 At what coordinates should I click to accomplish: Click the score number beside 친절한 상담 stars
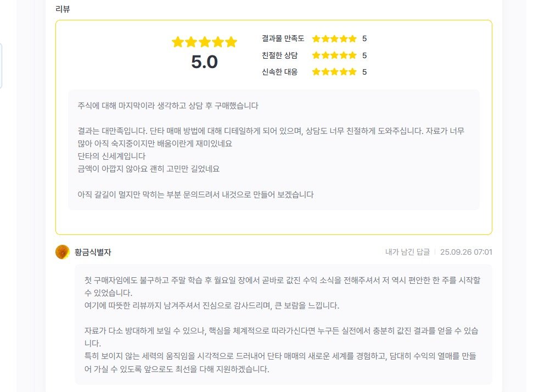(364, 55)
